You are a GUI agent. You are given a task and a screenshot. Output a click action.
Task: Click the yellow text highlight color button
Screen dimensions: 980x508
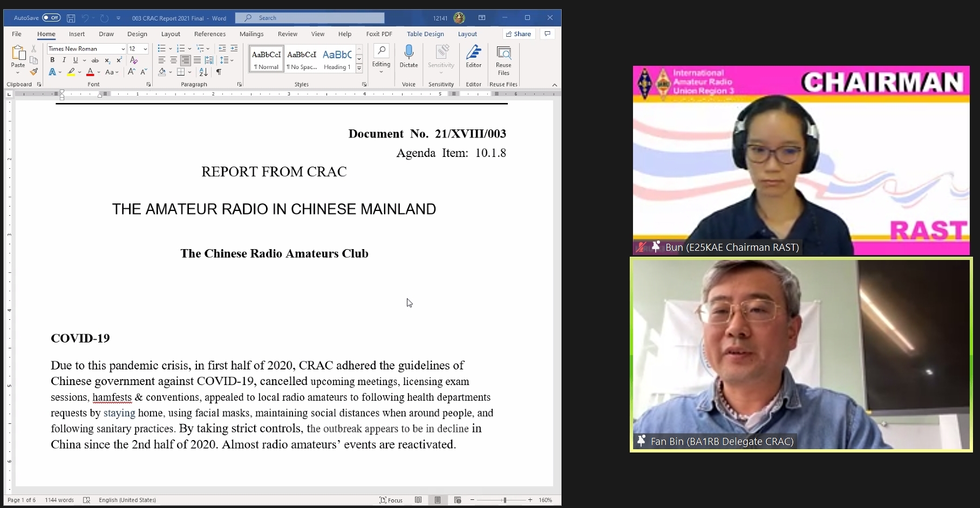coord(71,72)
